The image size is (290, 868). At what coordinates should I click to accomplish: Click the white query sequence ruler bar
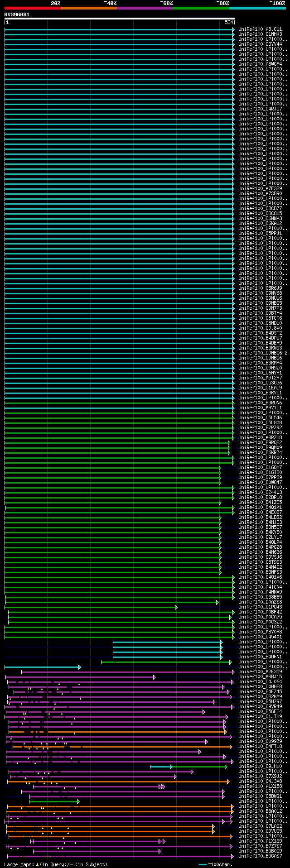point(120,19)
